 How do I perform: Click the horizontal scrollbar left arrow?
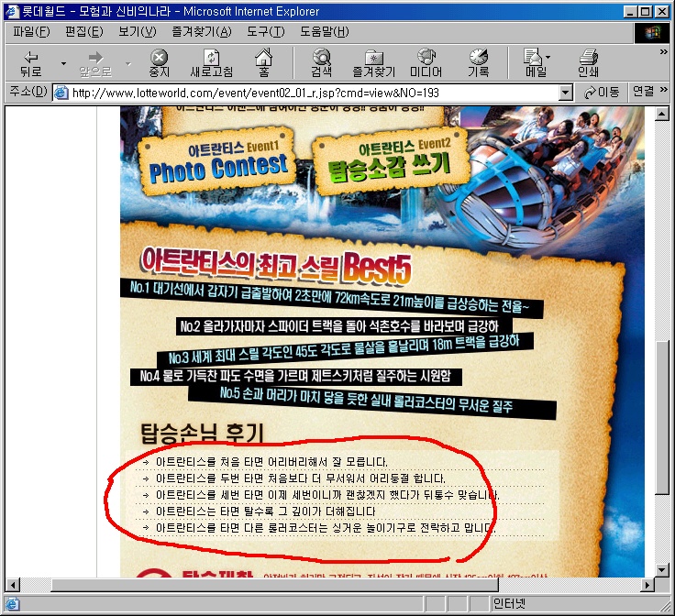[13, 585]
